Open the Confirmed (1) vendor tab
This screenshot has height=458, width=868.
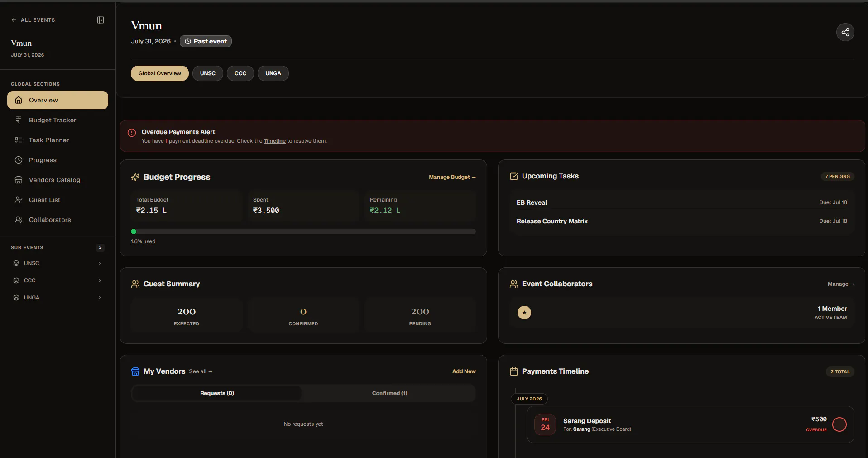pos(389,393)
